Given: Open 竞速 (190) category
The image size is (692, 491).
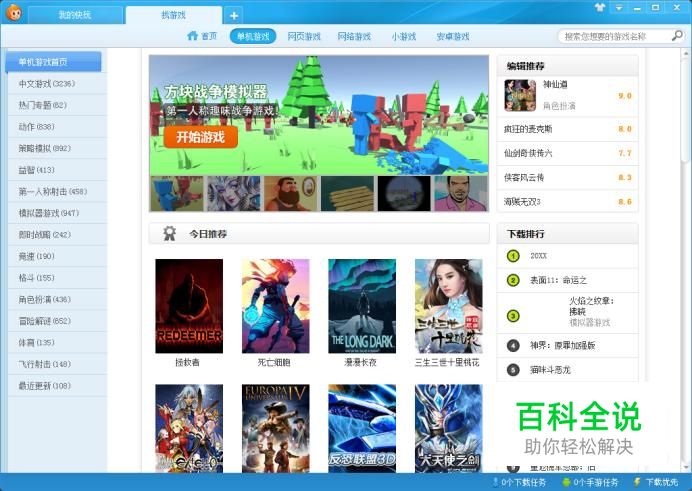Looking at the screenshot, I should pyautogui.click(x=57, y=256).
